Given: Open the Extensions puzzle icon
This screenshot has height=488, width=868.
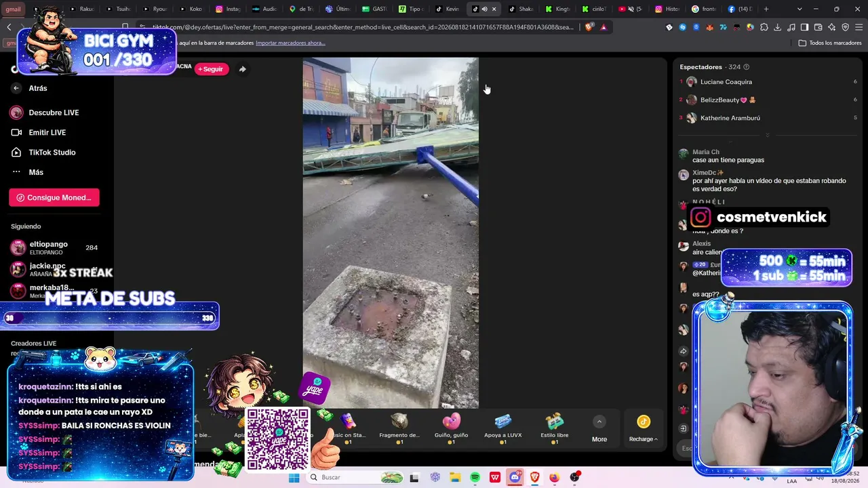Looking at the screenshot, I should pos(764,27).
